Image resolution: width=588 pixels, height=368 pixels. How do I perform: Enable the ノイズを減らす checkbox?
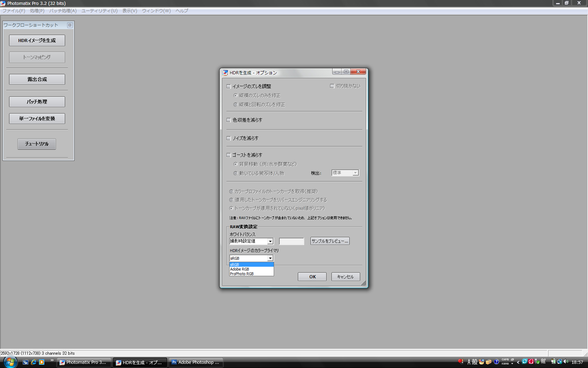[229, 138]
